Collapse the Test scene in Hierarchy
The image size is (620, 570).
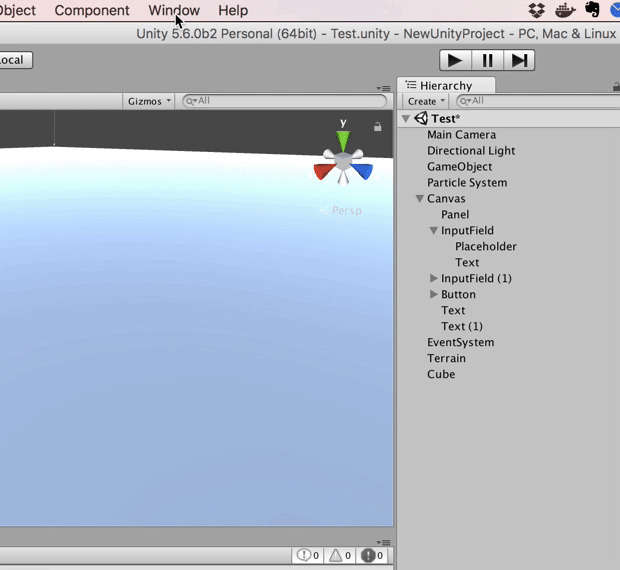(x=406, y=119)
